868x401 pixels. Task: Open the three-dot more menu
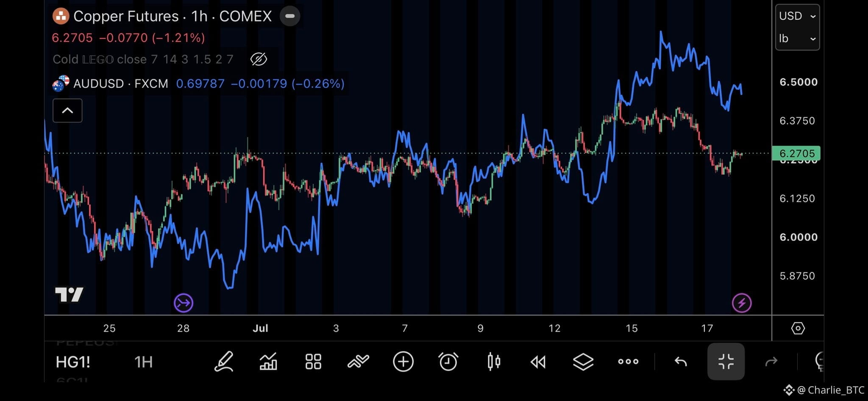pos(628,362)
